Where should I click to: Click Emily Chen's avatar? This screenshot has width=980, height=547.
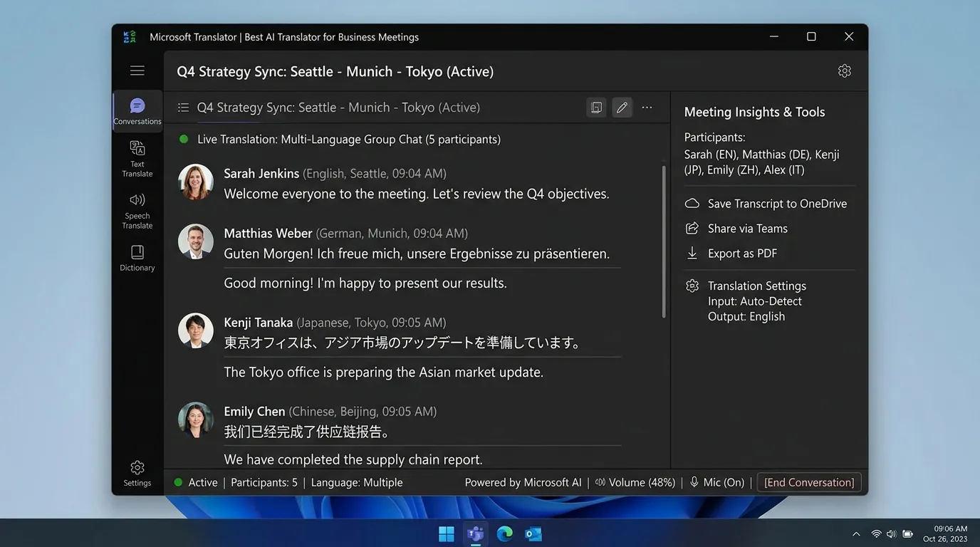(196, 420)
